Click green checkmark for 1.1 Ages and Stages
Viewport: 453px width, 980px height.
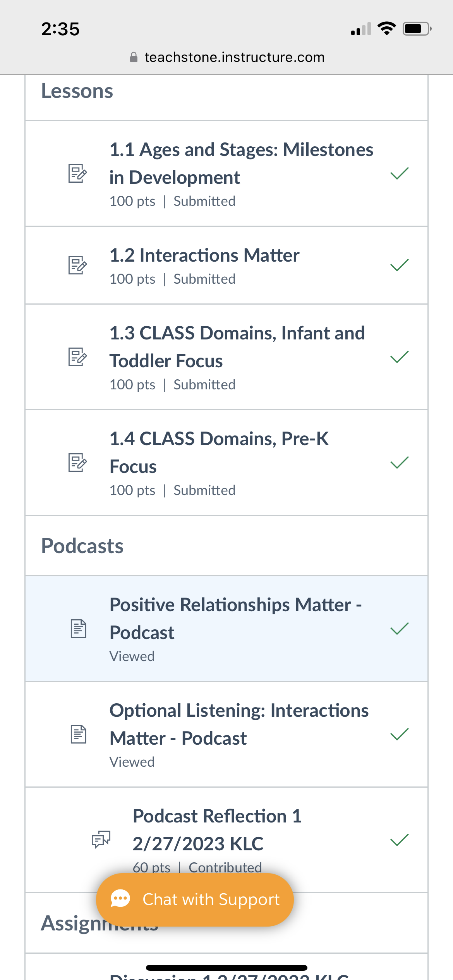[x=400, y=173]
